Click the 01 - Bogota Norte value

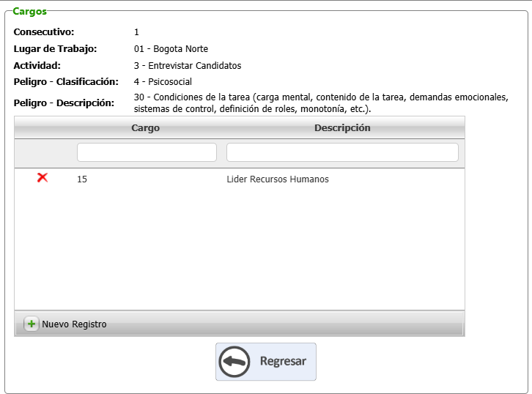(171, 49)
